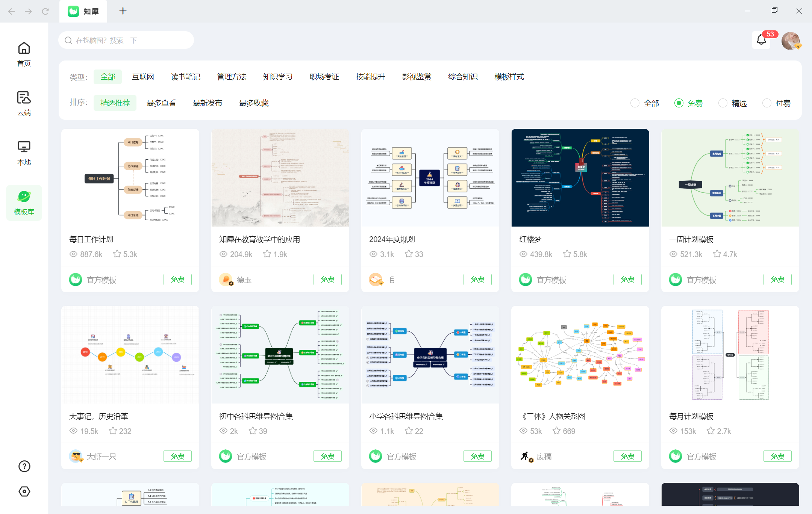Click the reload icon in title bar

tap(45, 11)
